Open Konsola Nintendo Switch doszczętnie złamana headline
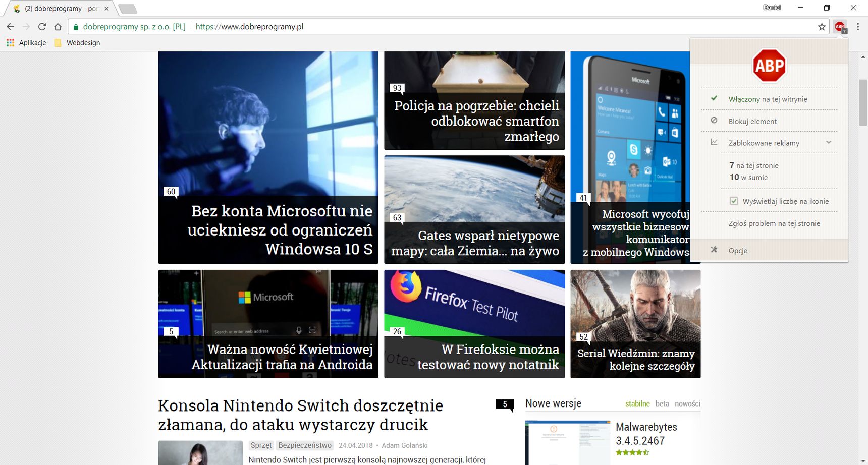This screenshot has height=465, width=868. [301, 415]
